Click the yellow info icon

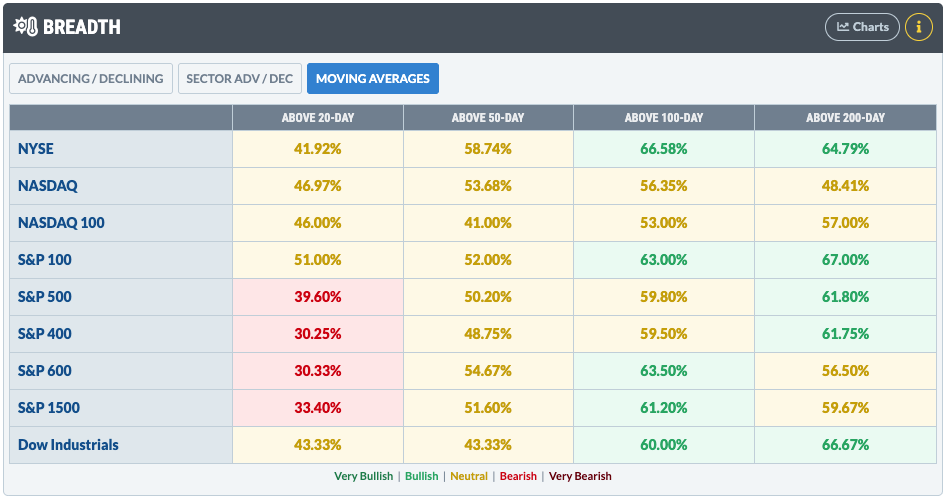[918, 27]
